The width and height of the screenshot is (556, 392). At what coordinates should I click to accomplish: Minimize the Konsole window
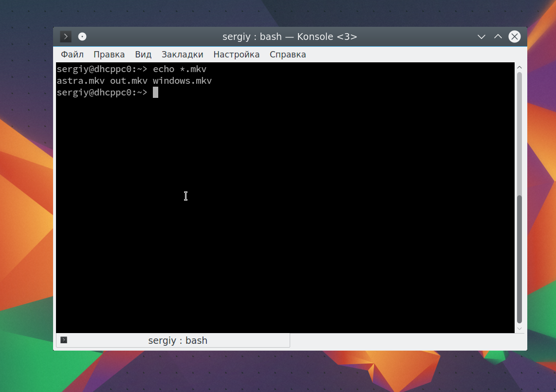coord(481,37)
